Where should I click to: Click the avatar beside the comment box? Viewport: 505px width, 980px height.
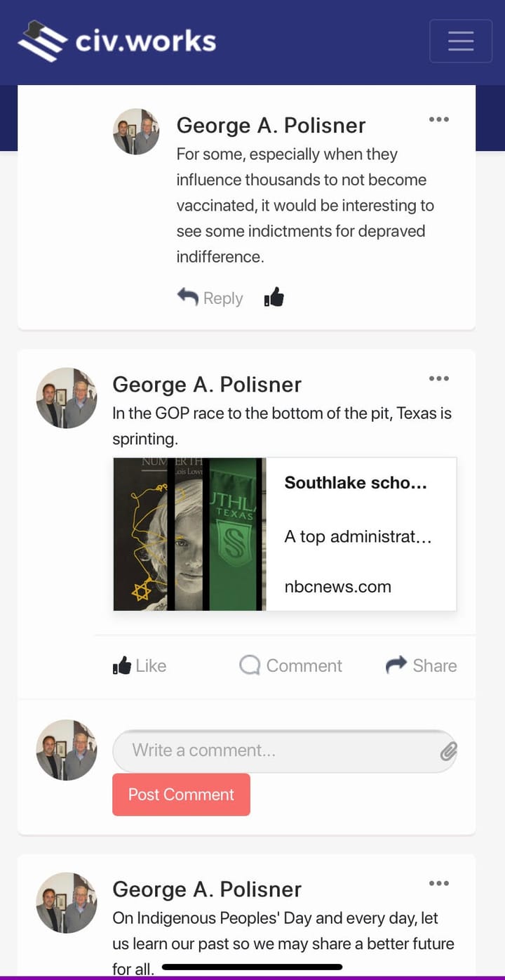click(67, 750)
